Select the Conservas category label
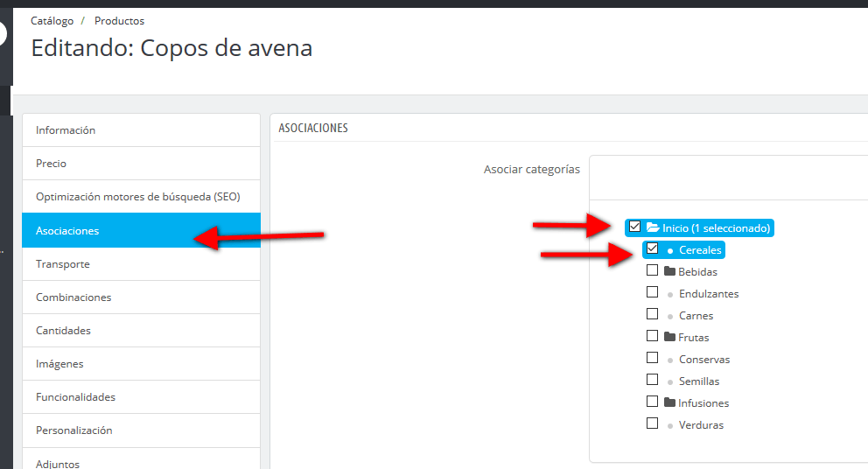The height and width of the screenshot is (469, 868). (x=704, y=360)
